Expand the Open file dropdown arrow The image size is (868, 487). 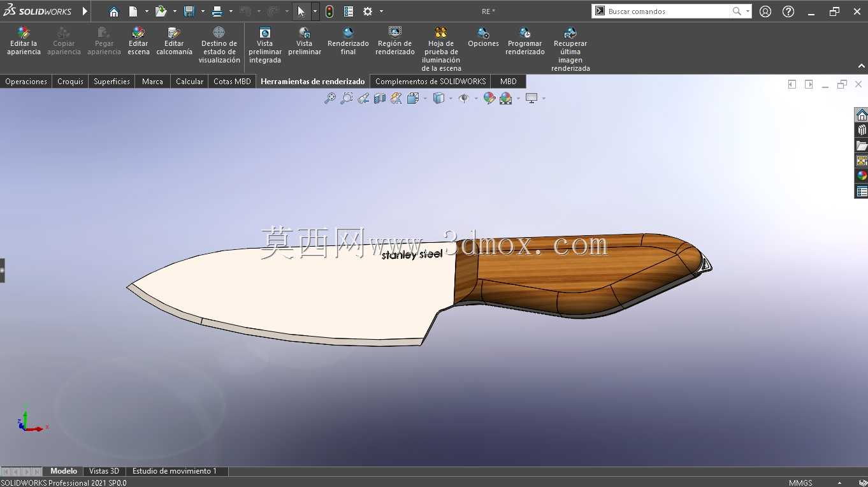coord(175,11)
